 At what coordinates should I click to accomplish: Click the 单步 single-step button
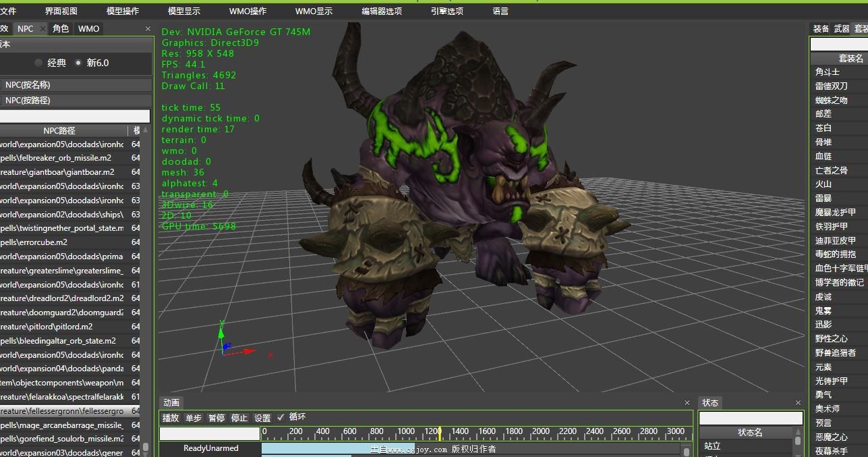[194, 418]
